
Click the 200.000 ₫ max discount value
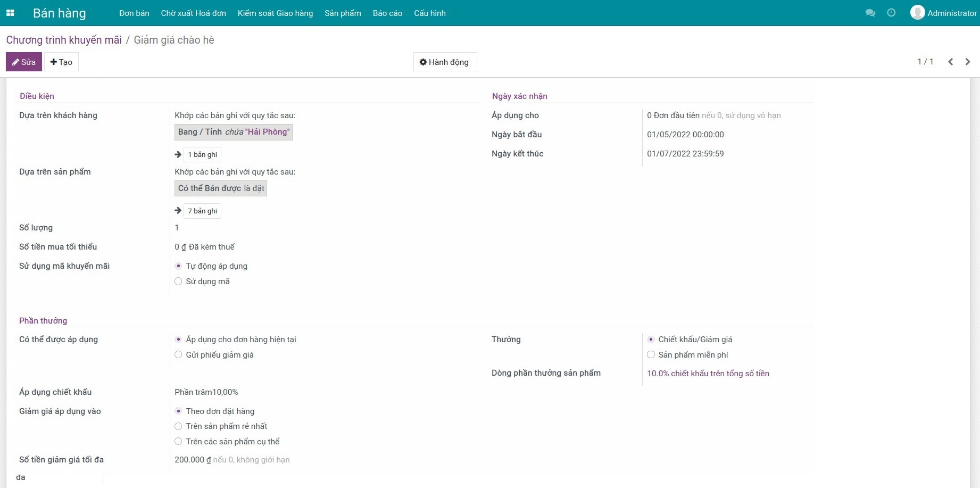tap(193, 460)
